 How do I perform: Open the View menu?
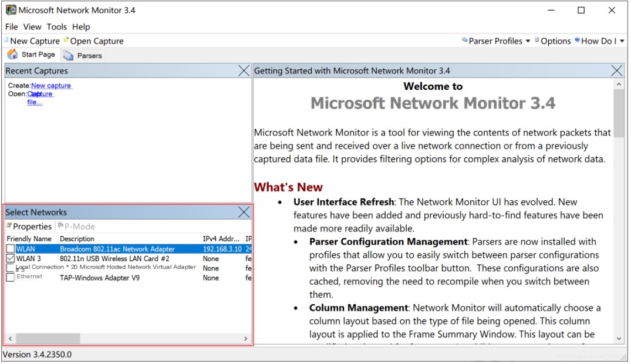point(32,27)
